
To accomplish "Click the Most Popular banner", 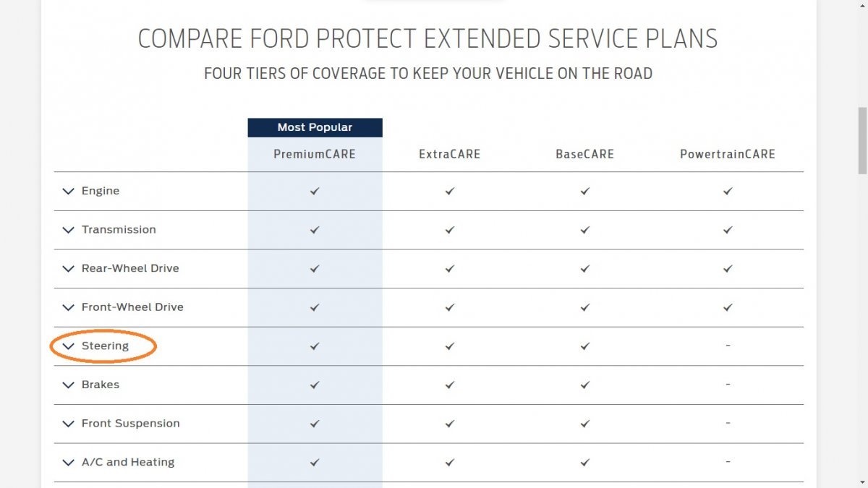I will coord(315,127).
